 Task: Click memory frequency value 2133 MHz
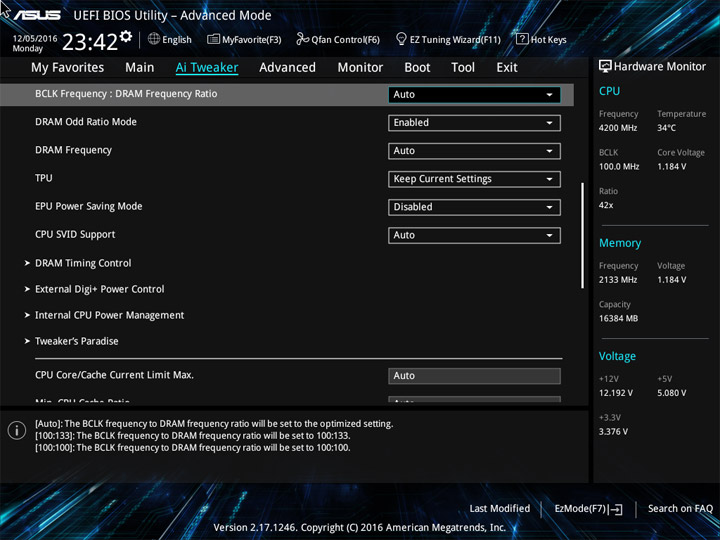point(618,280)
